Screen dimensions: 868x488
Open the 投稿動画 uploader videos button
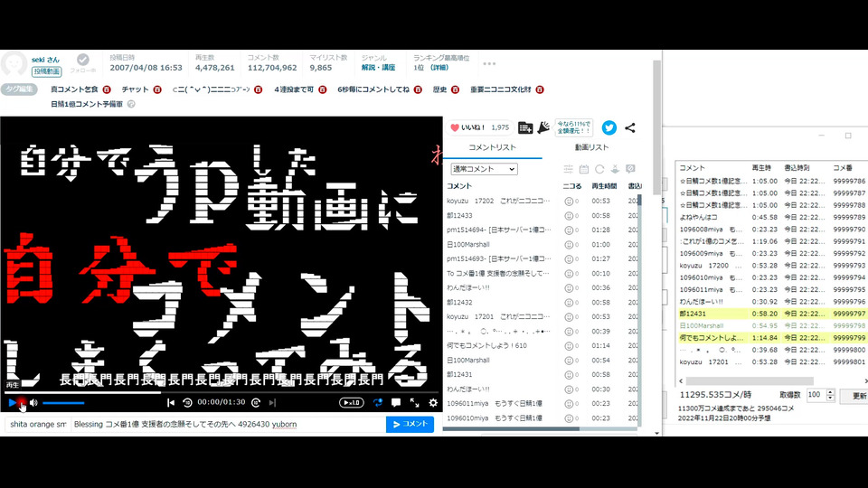pyautogui.click(x=46, y=71)
